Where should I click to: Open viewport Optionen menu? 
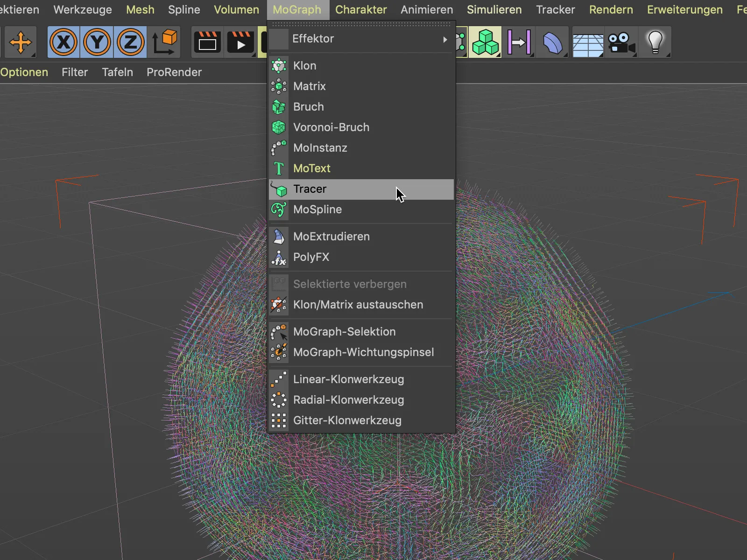click(x=24, y=72)
